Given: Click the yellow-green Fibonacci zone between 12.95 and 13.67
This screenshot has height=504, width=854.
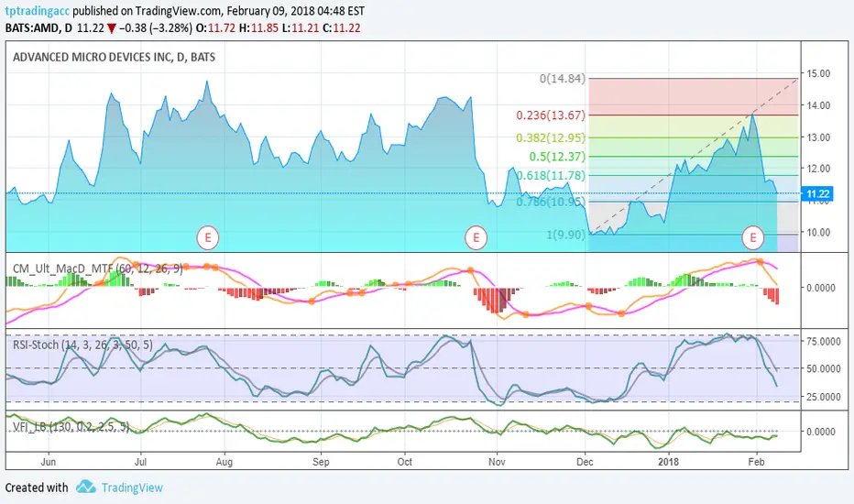Looking at the screenshot, I should pyautogui.click(x=693, y=126).
